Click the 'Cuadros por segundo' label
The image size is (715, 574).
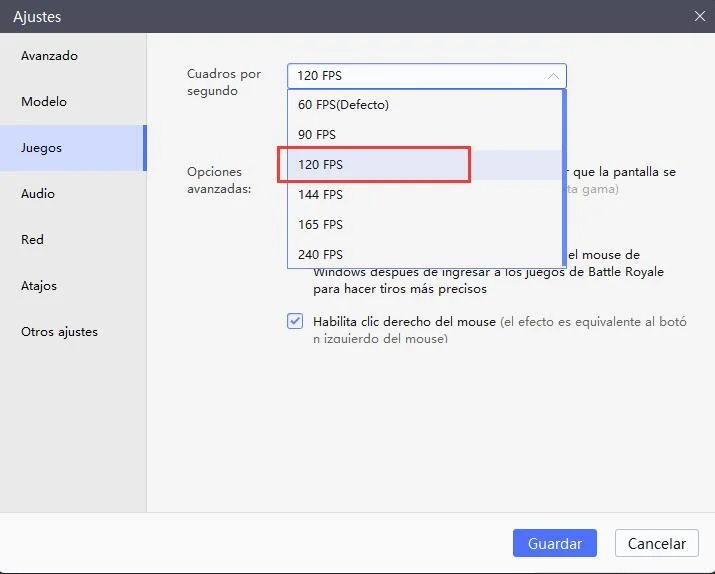(x=224, y=82)
